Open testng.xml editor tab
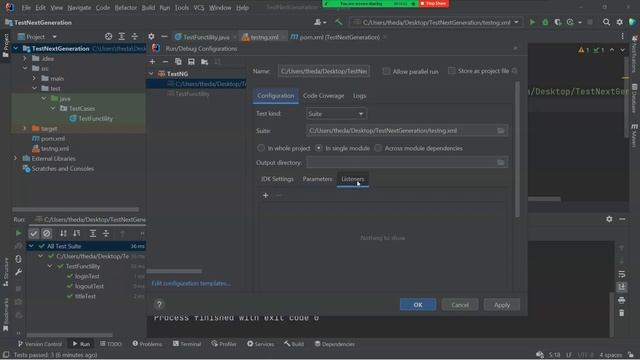Viewport: 640px width, 360px height. [x=263, y=37]
